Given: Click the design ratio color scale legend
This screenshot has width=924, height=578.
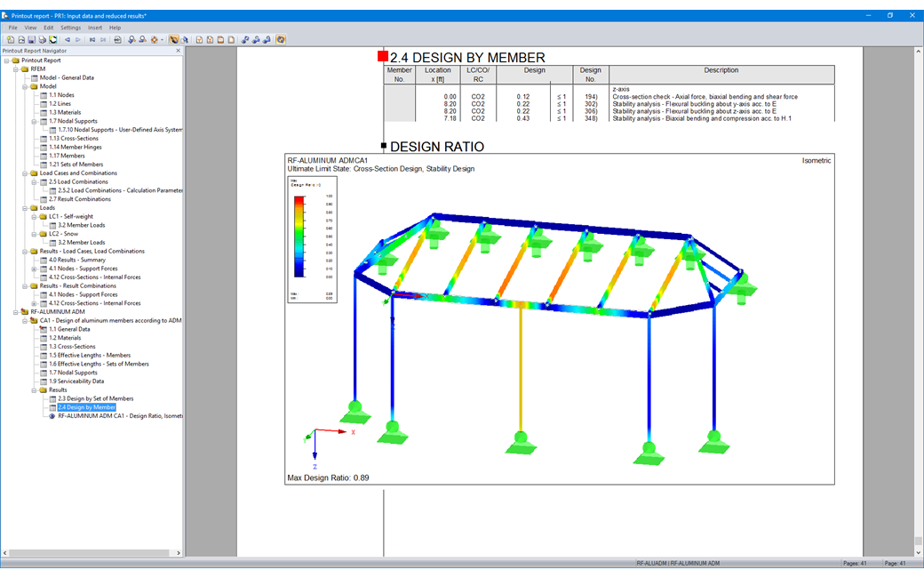Looking at the screenshot, I should coord(313,239).
